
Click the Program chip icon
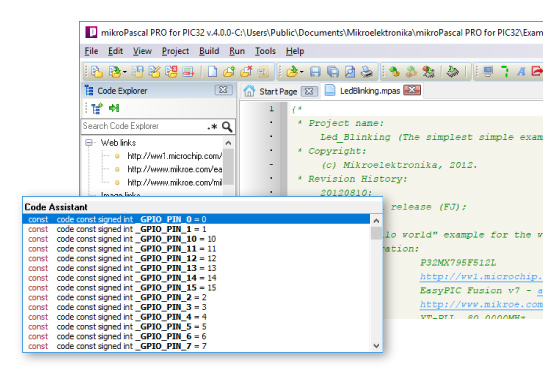click(x=453, y=71)
